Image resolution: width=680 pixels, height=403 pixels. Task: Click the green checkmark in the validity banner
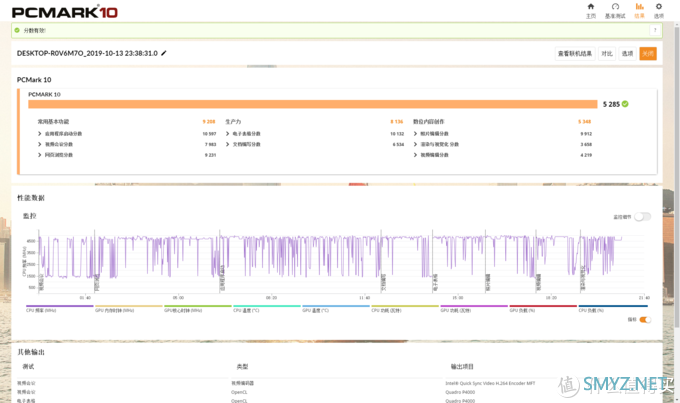pyautogui.click(x=17, y=30)
